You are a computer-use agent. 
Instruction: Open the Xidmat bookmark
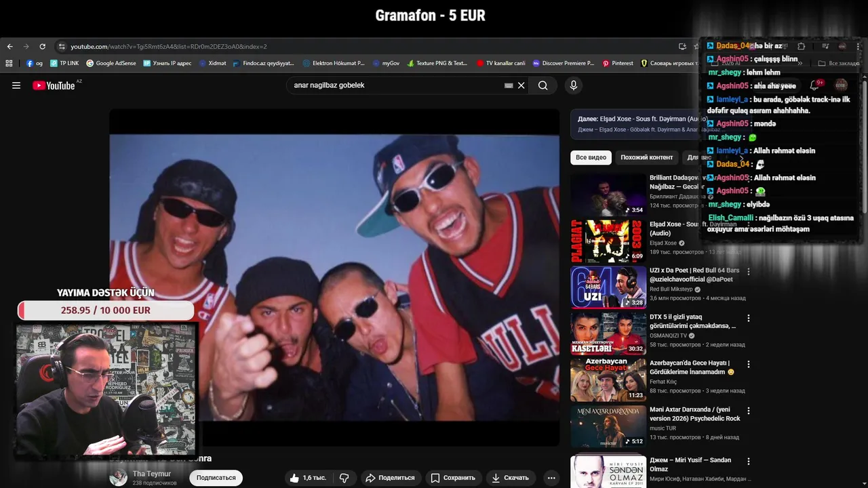point(212,63)
